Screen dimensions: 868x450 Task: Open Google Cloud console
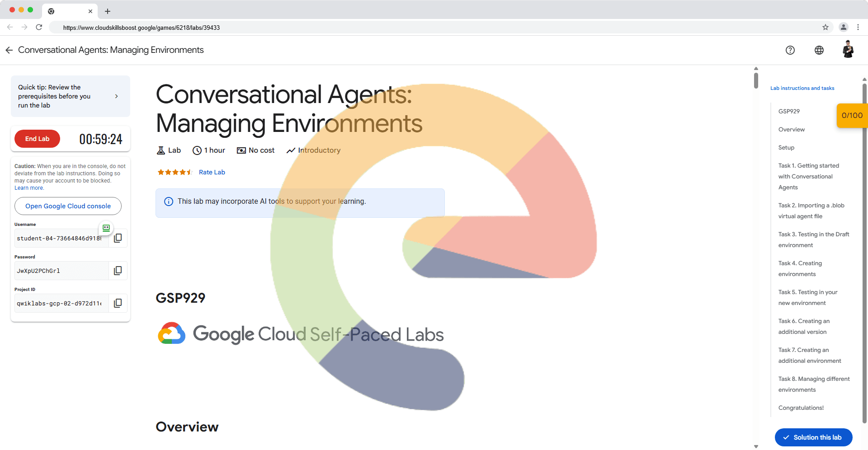(68, 206)
